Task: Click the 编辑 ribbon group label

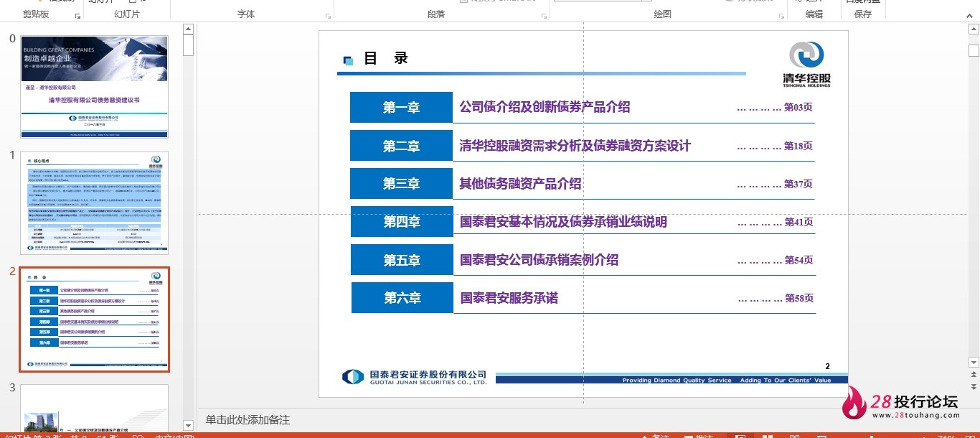Action: [x=814, y=14]
